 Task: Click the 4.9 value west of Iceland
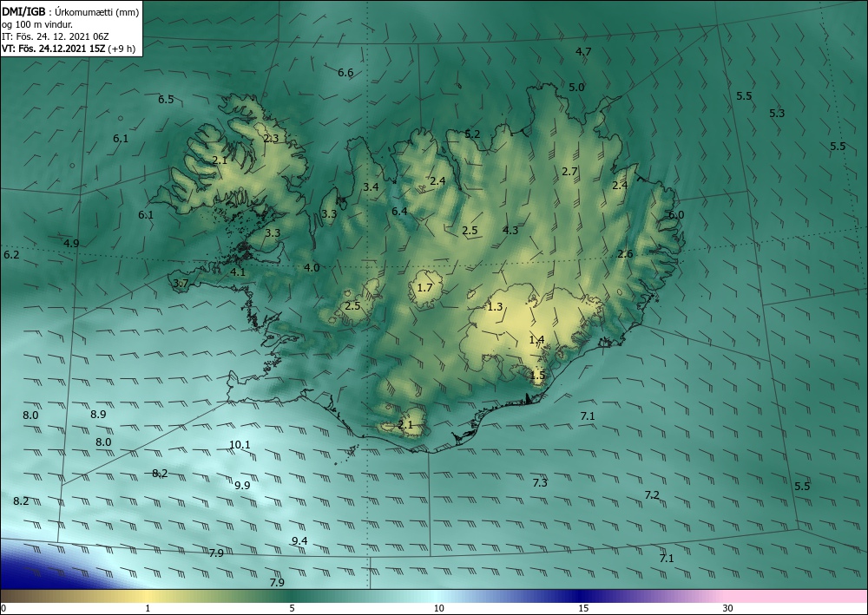pyautogui.click(x=71, y=244)
